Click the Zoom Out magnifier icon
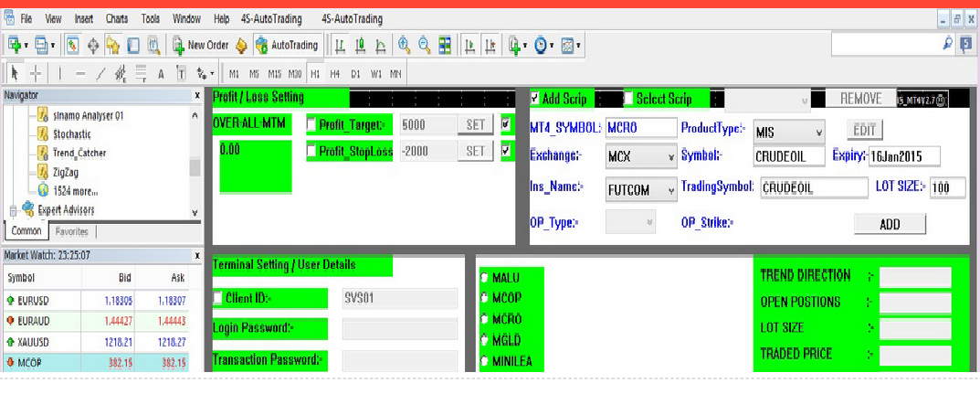Viewport: 980px width, 415px height. coord(425,45)
